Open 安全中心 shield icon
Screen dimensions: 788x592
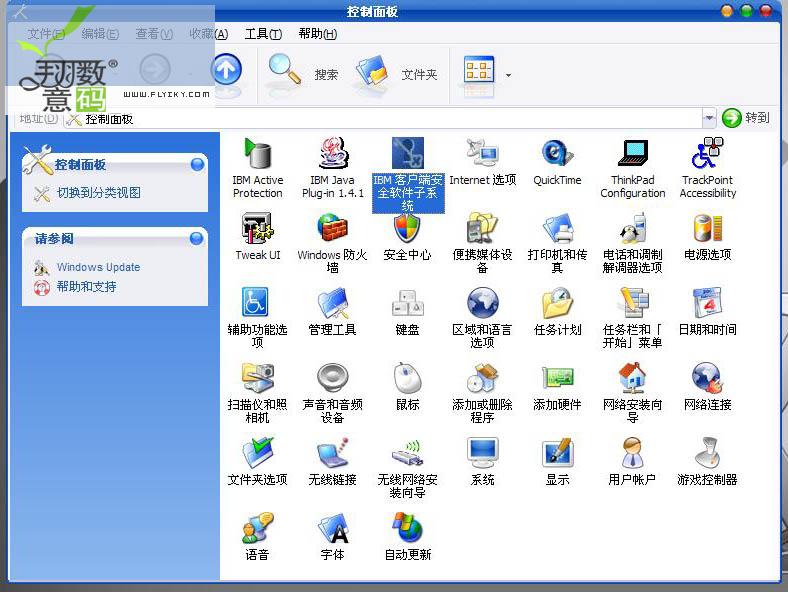click(408, 228)
